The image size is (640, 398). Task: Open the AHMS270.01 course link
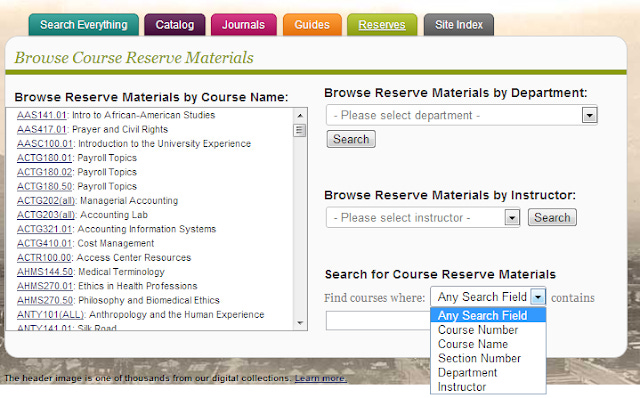(44, 286)
